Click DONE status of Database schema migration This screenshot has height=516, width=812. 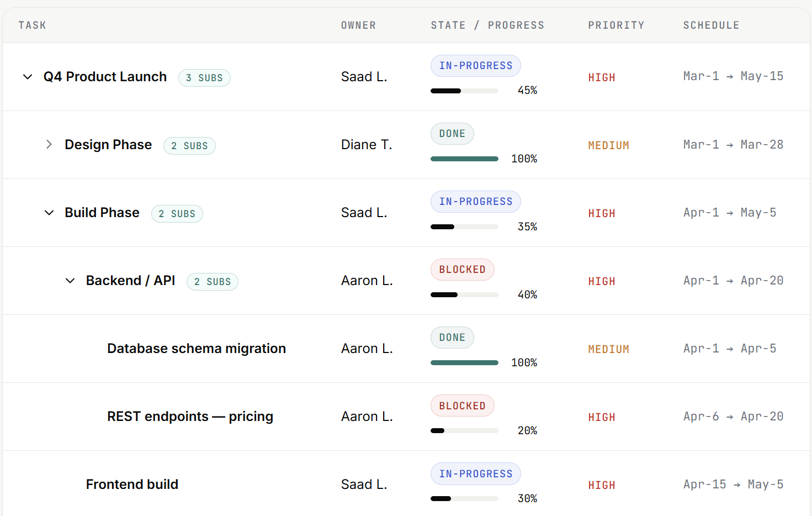tap(452, 338)
